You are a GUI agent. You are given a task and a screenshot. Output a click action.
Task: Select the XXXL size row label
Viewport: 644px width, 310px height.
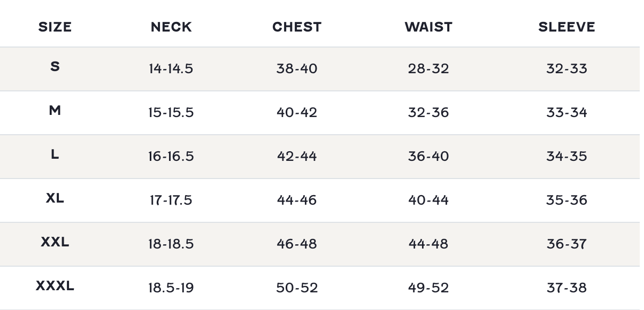tap(55, 286)
